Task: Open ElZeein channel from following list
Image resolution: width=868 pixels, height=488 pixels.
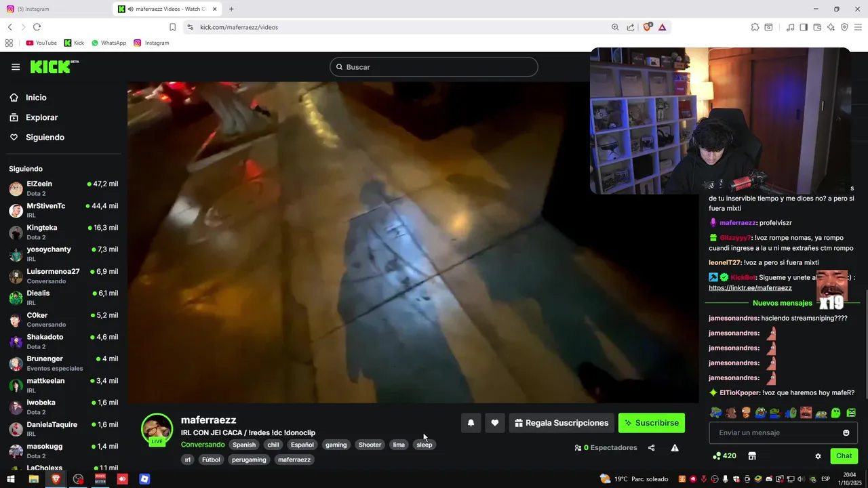Action: 63,188
